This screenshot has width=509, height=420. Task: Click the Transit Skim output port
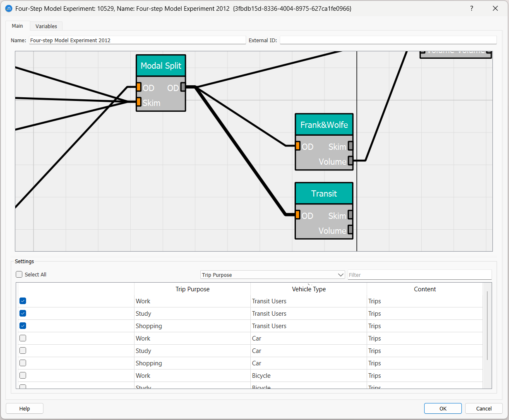point(351,214)
